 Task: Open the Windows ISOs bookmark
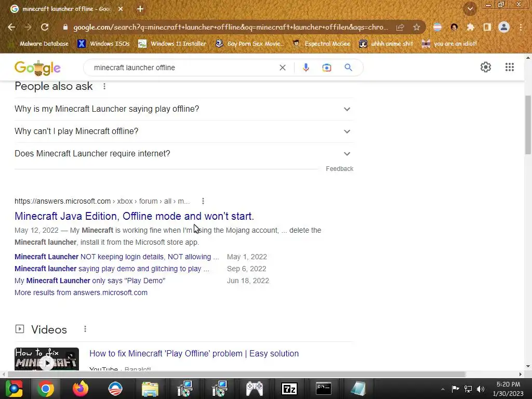click(x=103, y=44)
